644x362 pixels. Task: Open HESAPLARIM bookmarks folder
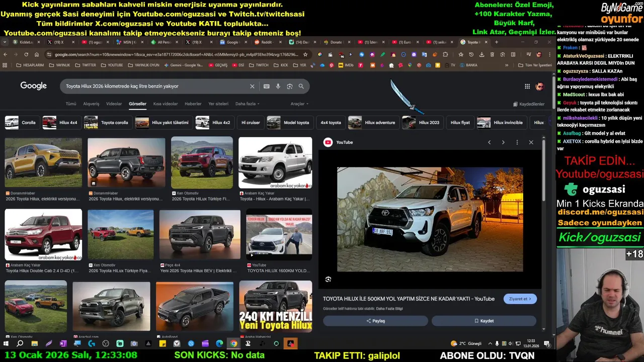(30, 65)
